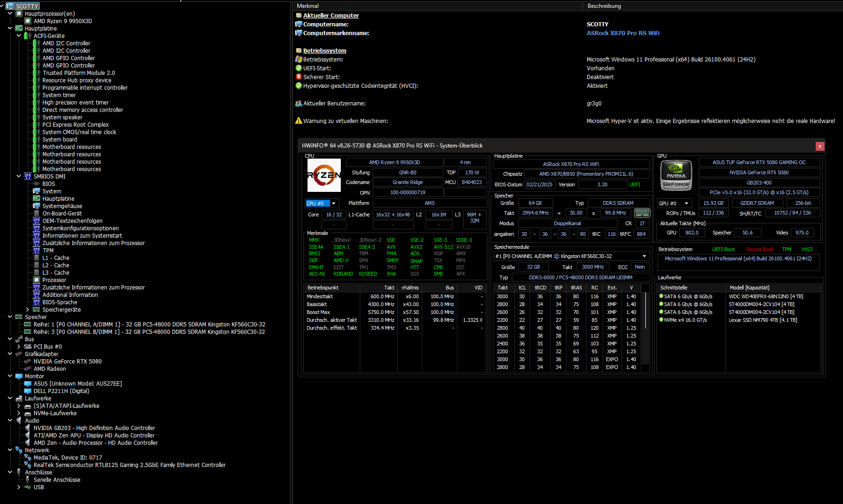Click the DDR5-6000 / PC5-48000 type field
Image resolution: width=843 pixels, height=504 pixels.
click(580, 277)
